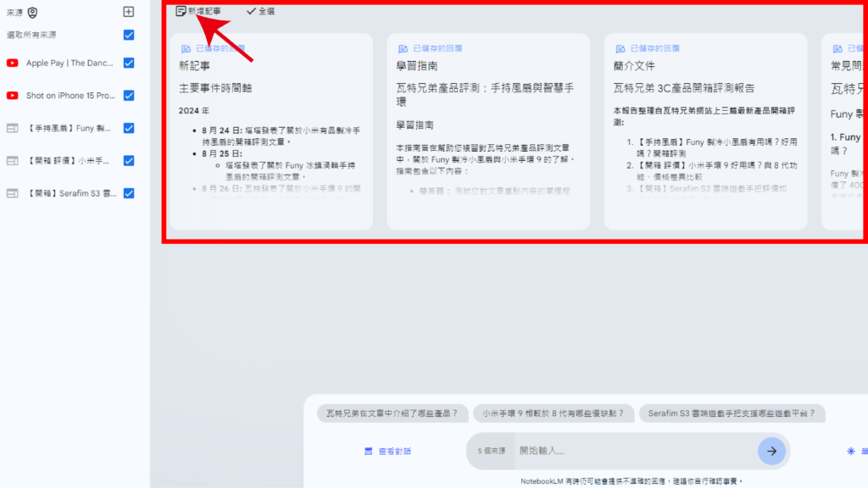Ask suggested question 瓦特兄弟在文章中介紹了哪些產品？
868x488 pixels.
coord(392,413)
